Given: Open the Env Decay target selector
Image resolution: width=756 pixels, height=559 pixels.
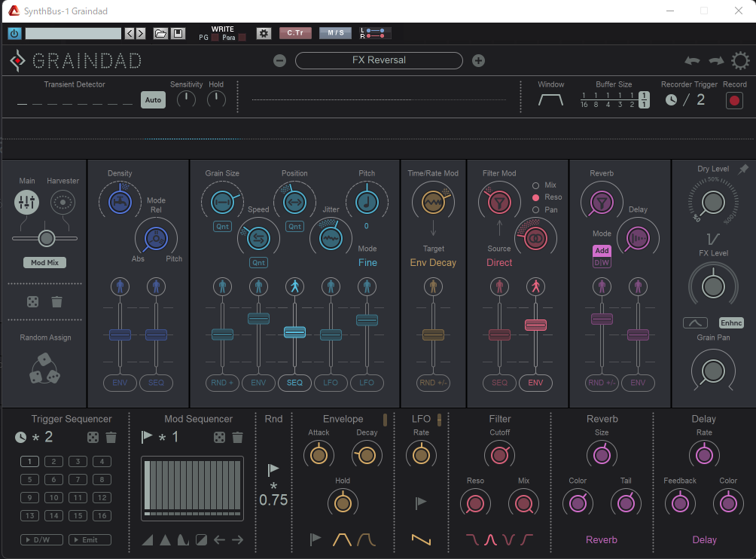Looking at the screenshot, I should [433, 262].
